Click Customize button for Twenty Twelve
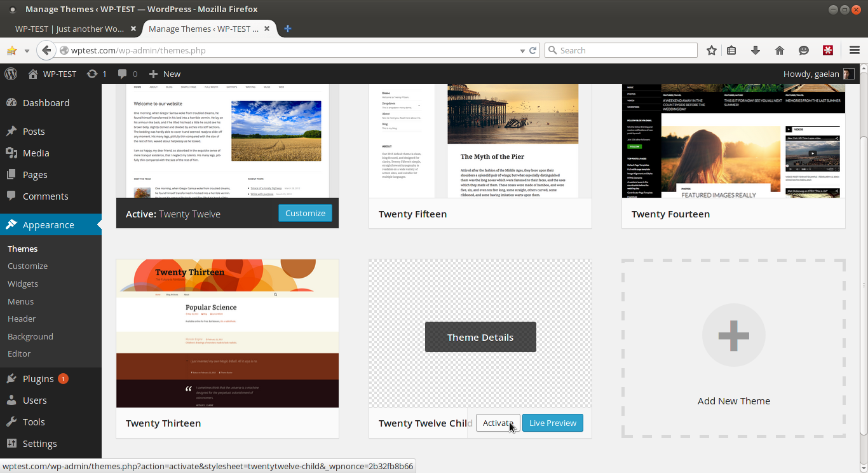Image resolution: width=868 pixels, height=473 pixels. point(305,214)
